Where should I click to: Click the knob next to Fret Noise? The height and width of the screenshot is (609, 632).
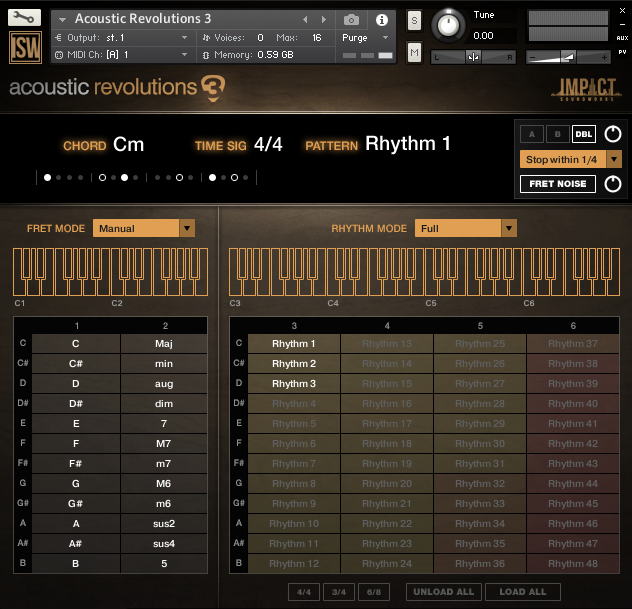612,184
